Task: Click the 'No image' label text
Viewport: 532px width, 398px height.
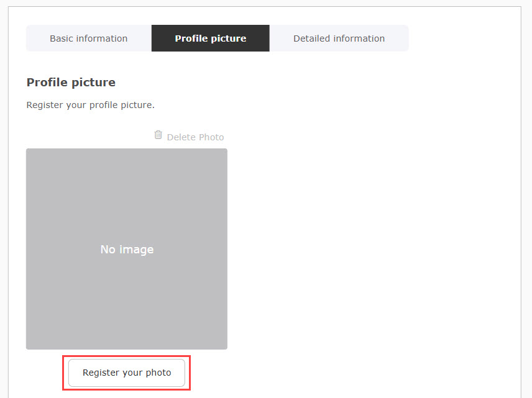Action: pyautogui.click(x=127, y=250)
